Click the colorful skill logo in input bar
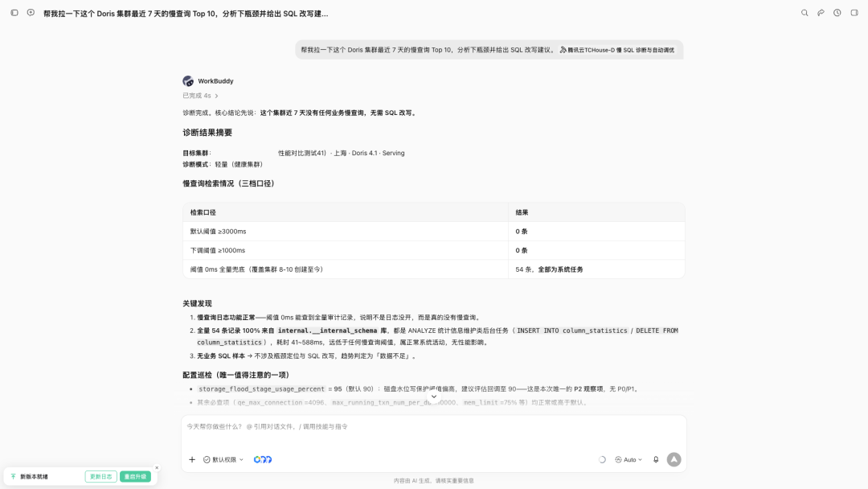This screenshot has height=489, width=868. click(x=263, y=460)
